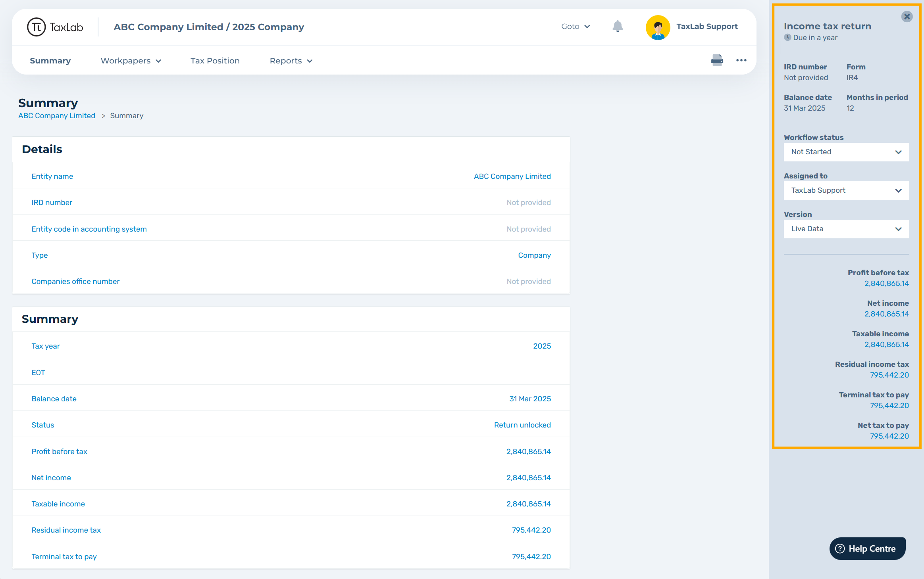This screenshot has width=924, height=579.
Task: Click the TaxLab pi logo
Action: coord(37,27)
